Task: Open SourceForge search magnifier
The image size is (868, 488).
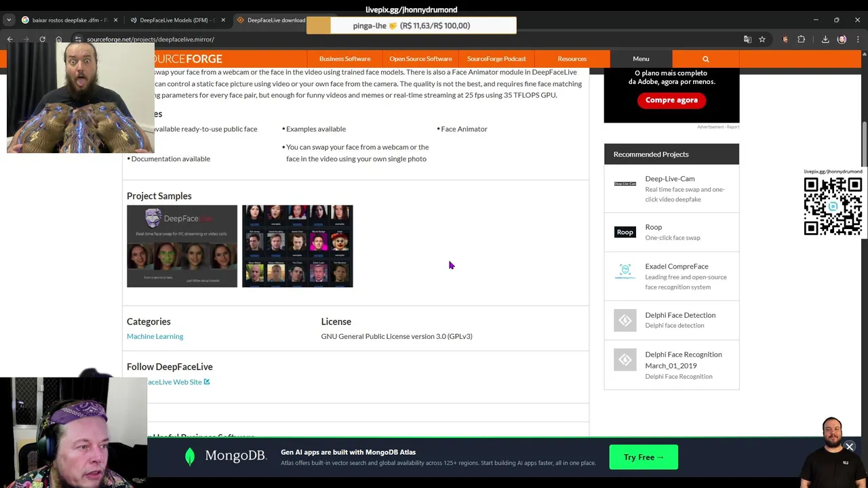Action: (x=705, y=59)
